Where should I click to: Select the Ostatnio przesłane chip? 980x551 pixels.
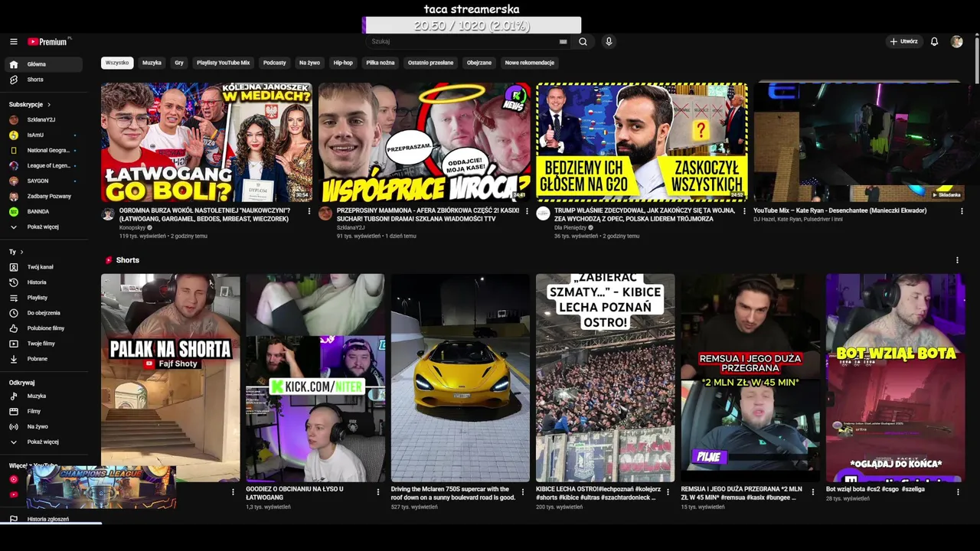430,63
